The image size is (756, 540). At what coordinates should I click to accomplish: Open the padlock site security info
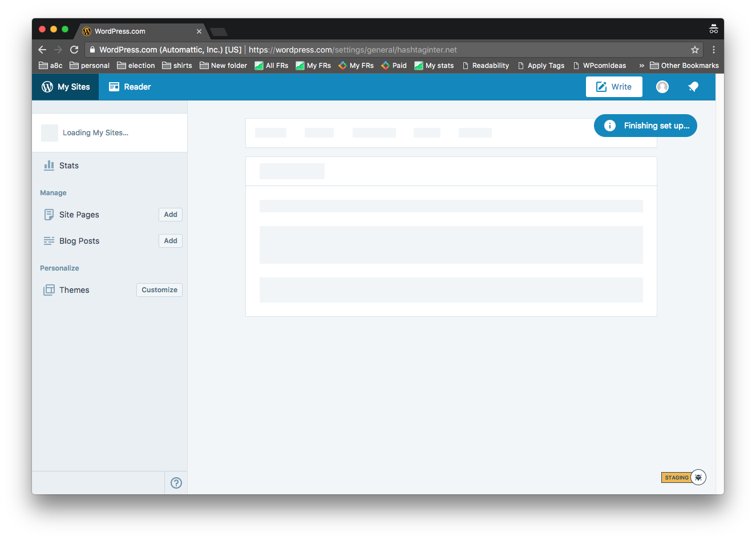93,50
